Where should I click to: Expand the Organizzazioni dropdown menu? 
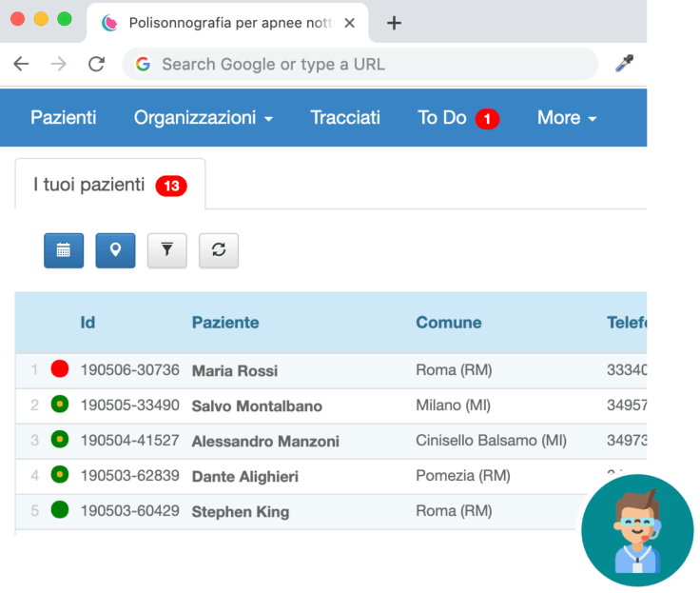[204, 118]
